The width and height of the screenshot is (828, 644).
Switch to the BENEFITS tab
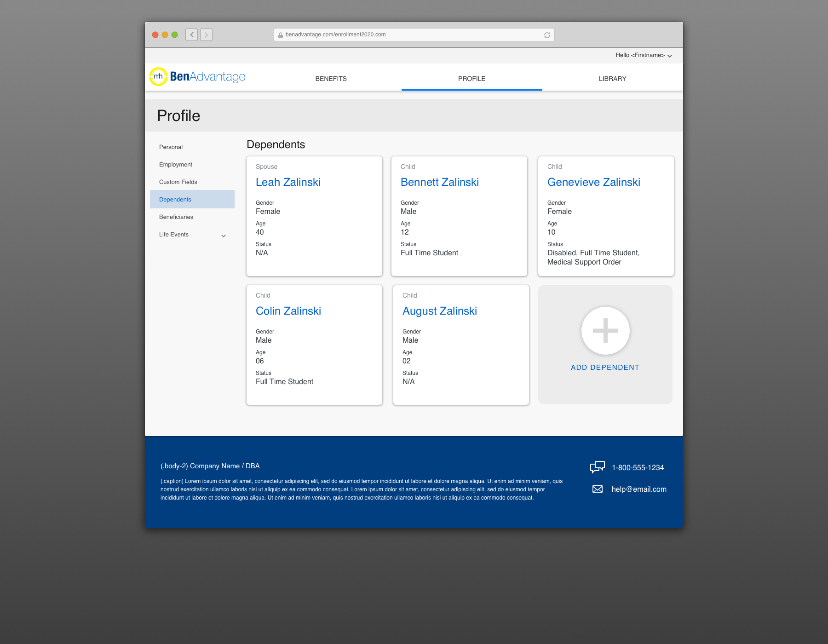click(331, 79)
